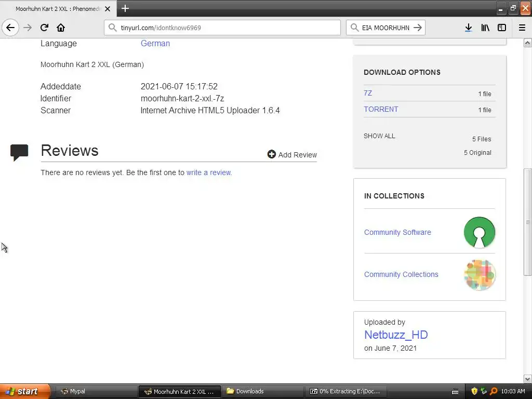Go back to the previous page
The width and height of the screenshot is (532, 399).
click(x=10, y=28)
